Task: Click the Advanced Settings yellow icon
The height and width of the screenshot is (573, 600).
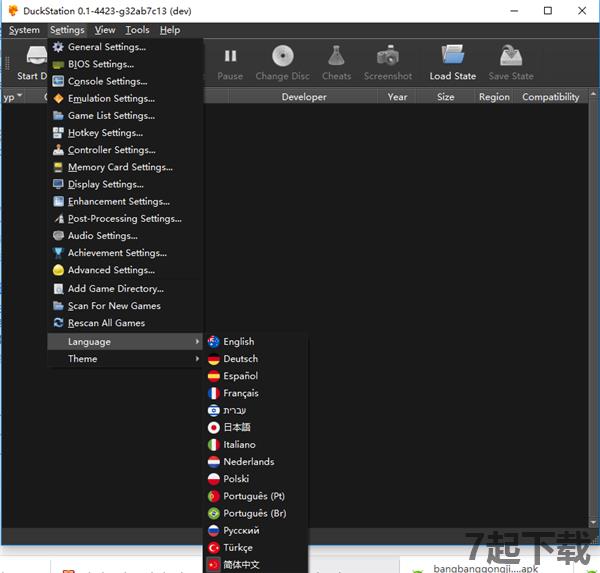Action: [58, 270]
